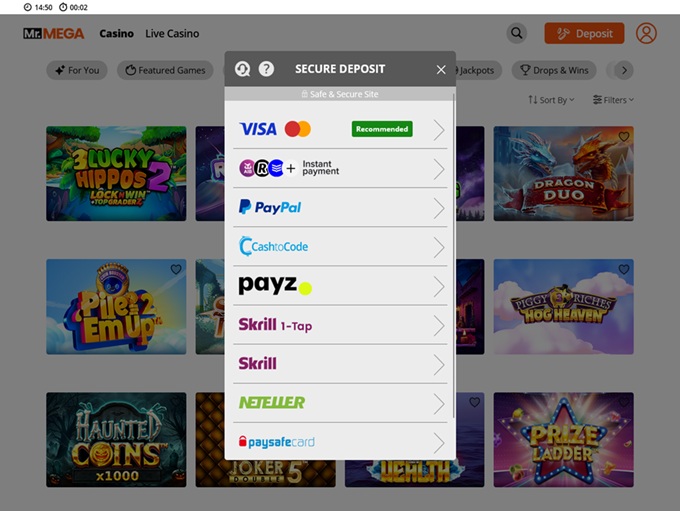Open live chat support headset icon
The width and height of the screenshot is (680, 511).
(x=242, y=69)
